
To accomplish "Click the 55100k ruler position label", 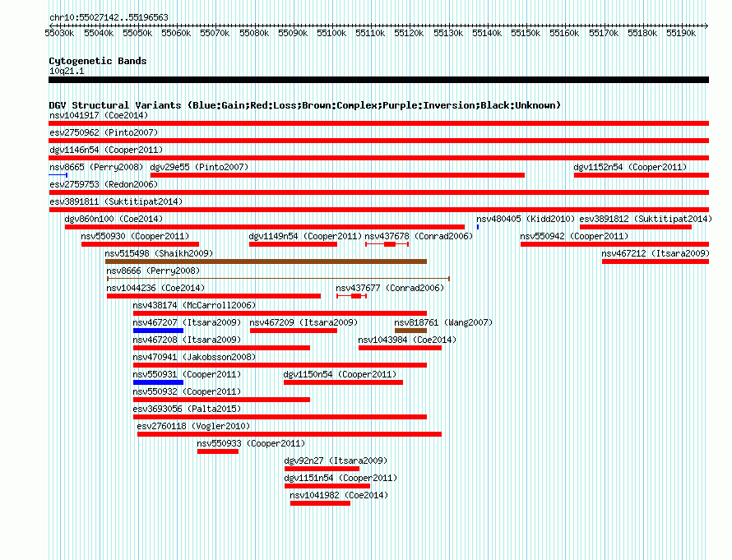I will coord(331,33).
